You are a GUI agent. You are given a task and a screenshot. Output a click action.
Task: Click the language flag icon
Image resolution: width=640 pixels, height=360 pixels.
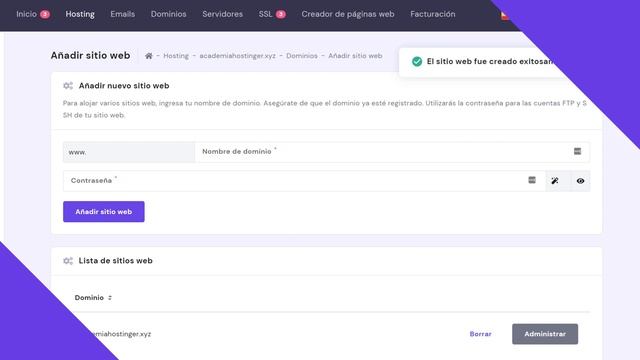pyautogui.click(x=504, y=15)
